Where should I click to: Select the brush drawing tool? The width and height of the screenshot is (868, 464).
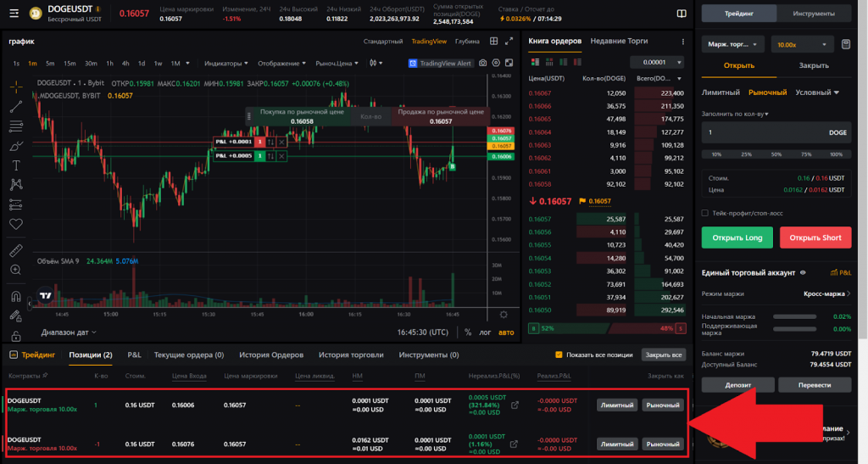16,146
